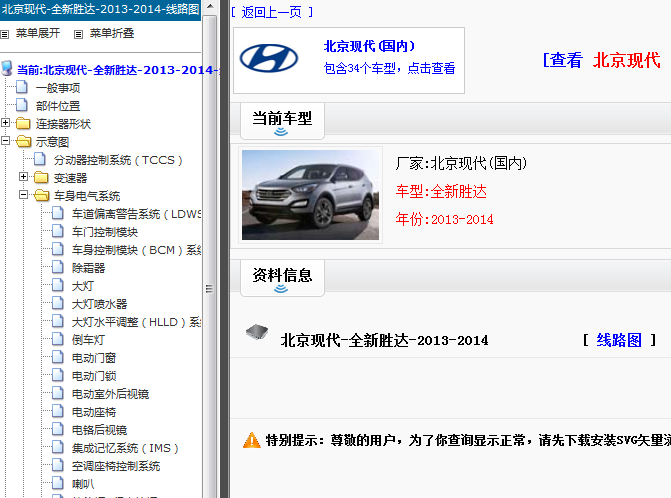671x498 pixels.
Task: Click the 车型:全新胜达 text
Action: pos(441,191)
